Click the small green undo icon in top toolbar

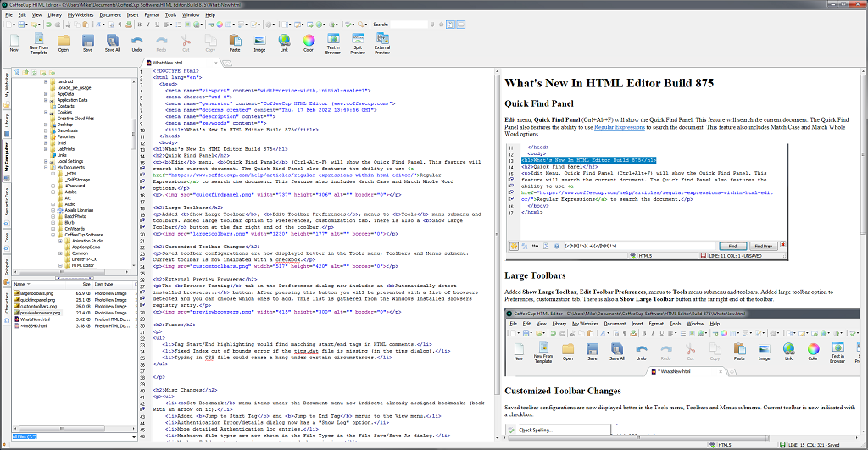tap(48, 25)
